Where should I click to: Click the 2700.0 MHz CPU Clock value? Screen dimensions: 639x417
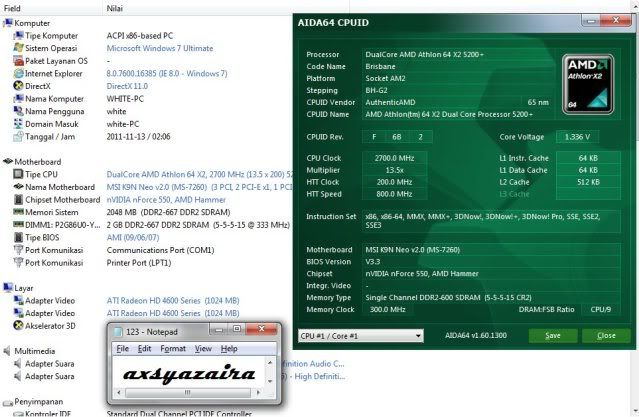394,158
